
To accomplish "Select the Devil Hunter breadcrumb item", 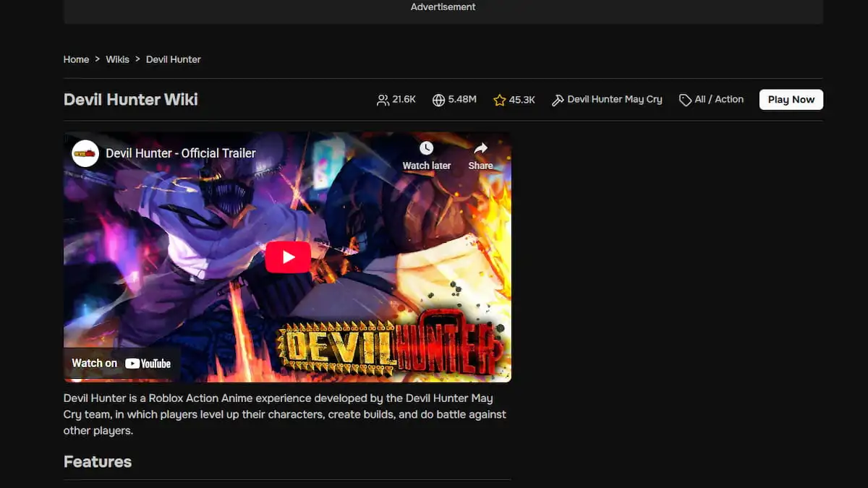I will 174,59.
